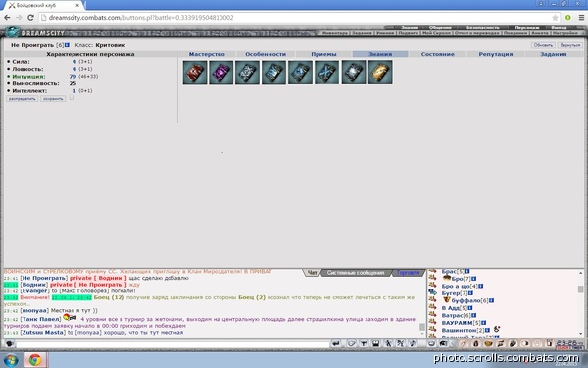Click player name Буффало[6] in user list
The width and height of the screenshot is (588, 368).
[x=469, y=300]
